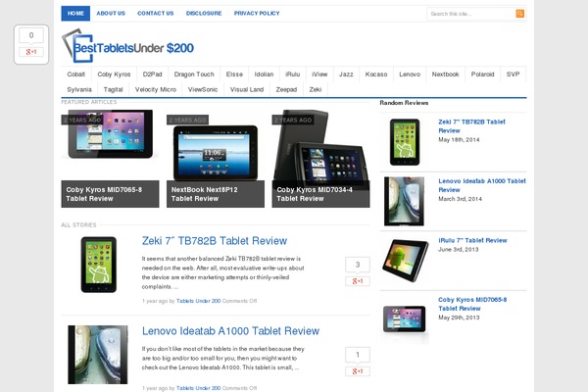Select the Idolian brand category

click(264, 74)
